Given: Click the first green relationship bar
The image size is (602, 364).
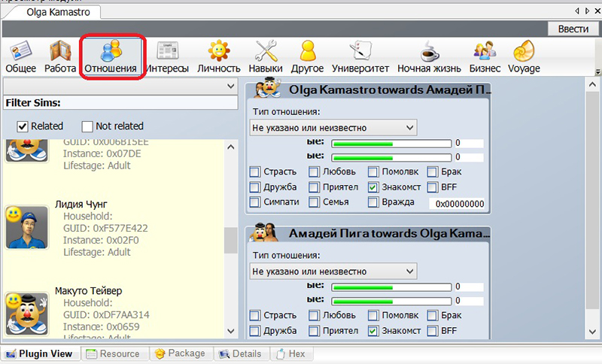Looking at the screenshot, I should tap(391, 143).
